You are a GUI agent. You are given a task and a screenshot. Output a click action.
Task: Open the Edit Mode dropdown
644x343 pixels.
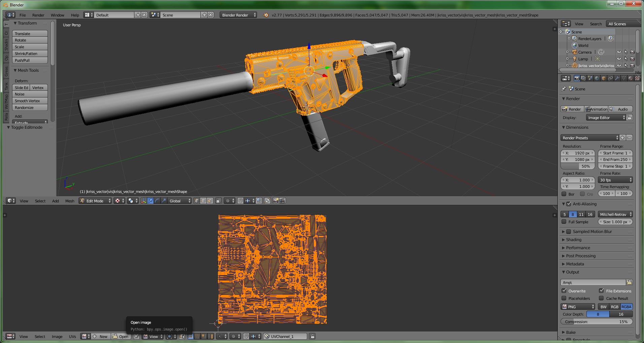click(95, 201)
